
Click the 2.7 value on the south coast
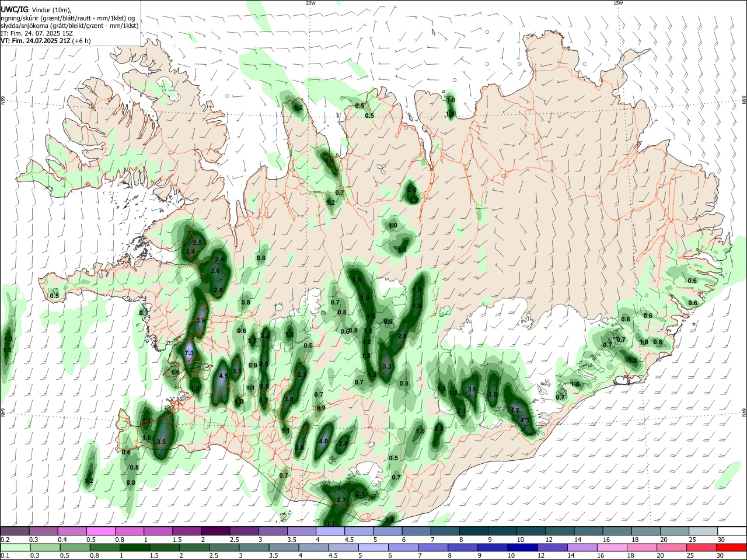342,500
